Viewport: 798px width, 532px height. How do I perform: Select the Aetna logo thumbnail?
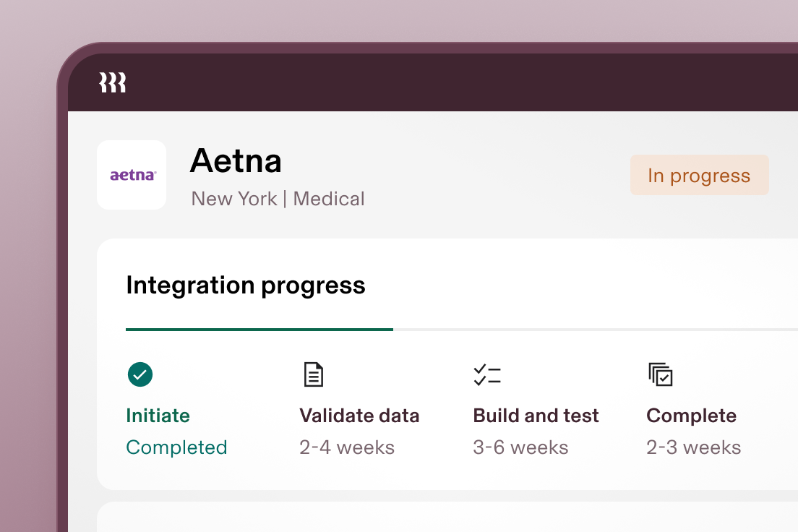coord(132,174)
